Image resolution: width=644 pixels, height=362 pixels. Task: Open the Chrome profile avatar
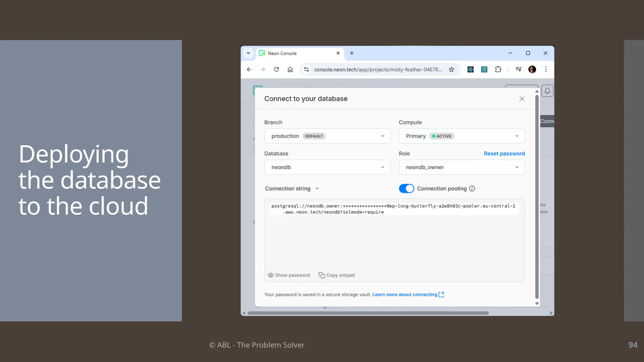click(532, 69)
